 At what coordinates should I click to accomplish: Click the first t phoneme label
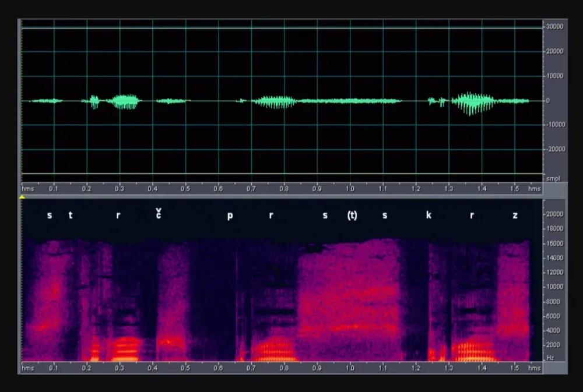click(x=71, y=216)
